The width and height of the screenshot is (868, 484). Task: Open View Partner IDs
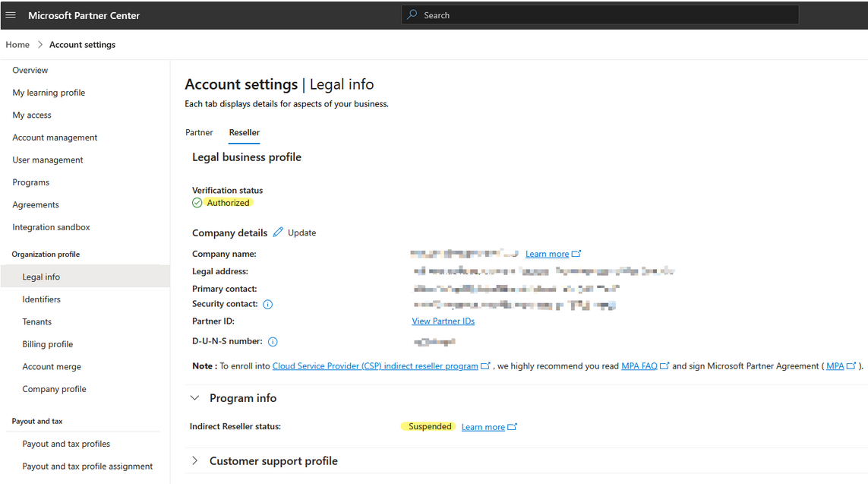pos(443,321)
